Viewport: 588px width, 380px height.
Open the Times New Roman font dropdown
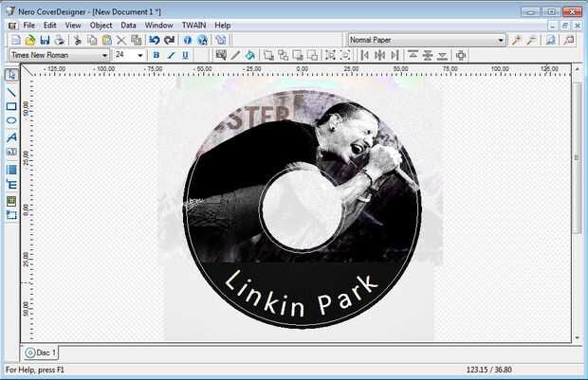[104, 56]
